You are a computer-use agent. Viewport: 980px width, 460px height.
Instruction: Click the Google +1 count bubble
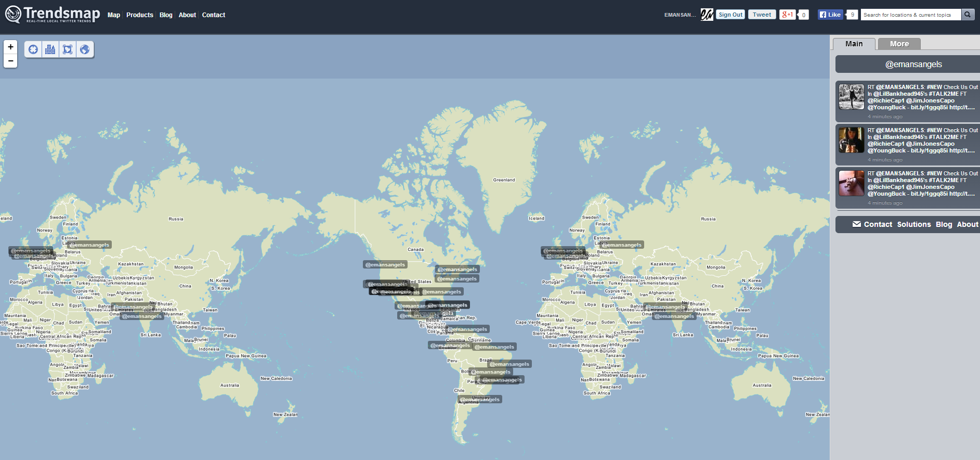point(804,15)
